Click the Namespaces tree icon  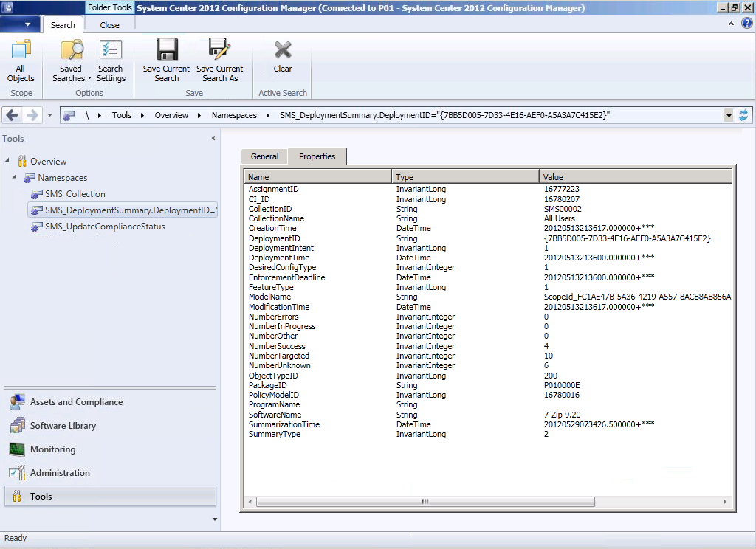30,178
